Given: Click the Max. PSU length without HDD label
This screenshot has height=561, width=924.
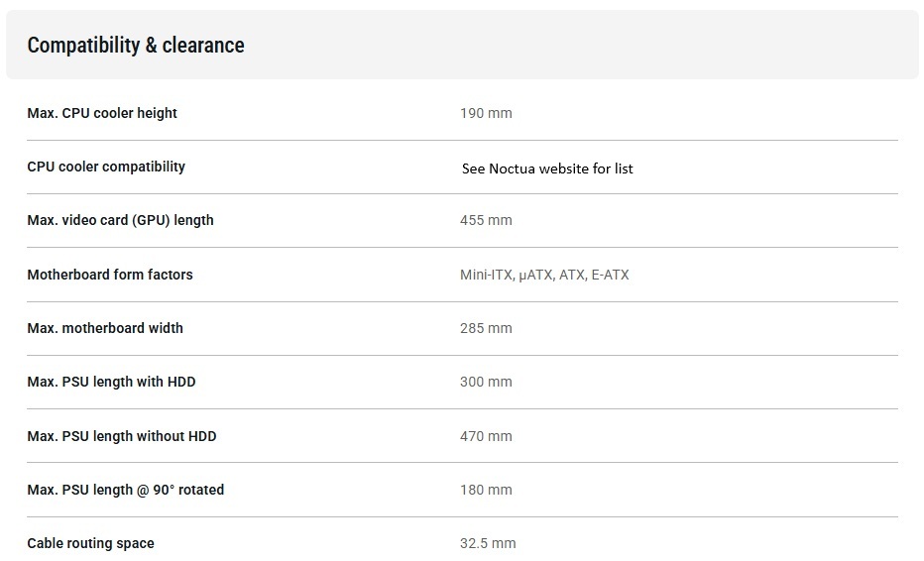Looking at the screenshot, I should 122,436.
